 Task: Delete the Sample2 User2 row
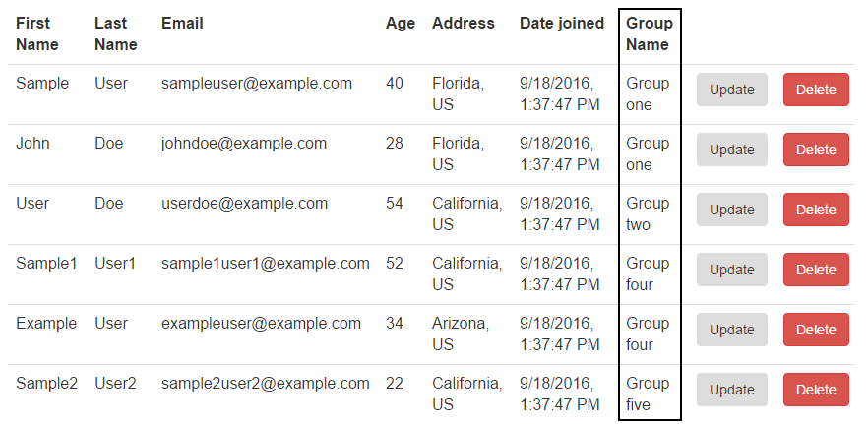click(x=815, y=390)
